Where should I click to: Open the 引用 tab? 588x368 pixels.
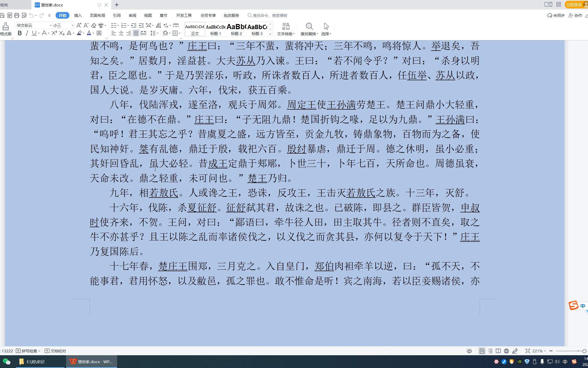click(117, 15)
